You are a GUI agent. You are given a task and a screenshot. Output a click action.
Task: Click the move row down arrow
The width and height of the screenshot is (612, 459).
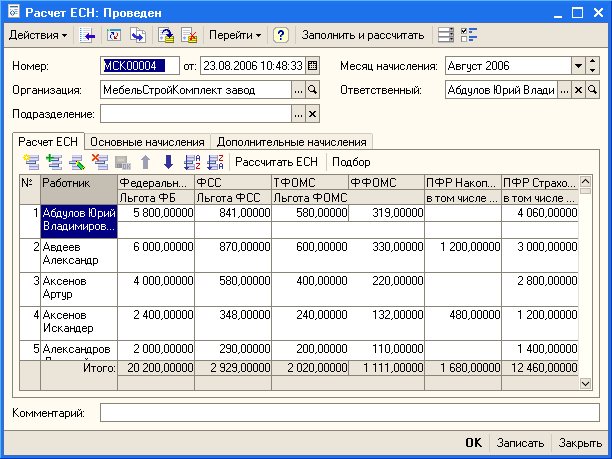click(169, 162)
